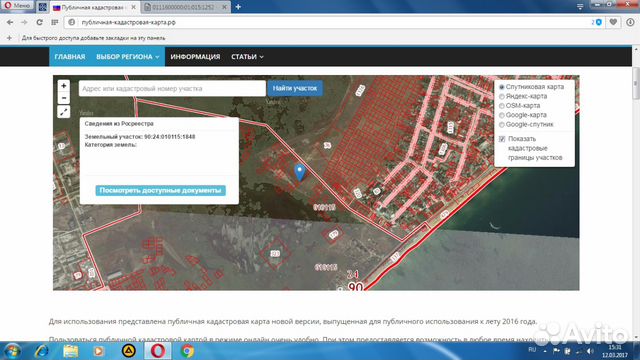
Task: Open the Opera Menu button
Action: pyautogui.click(x=17, y=6)
